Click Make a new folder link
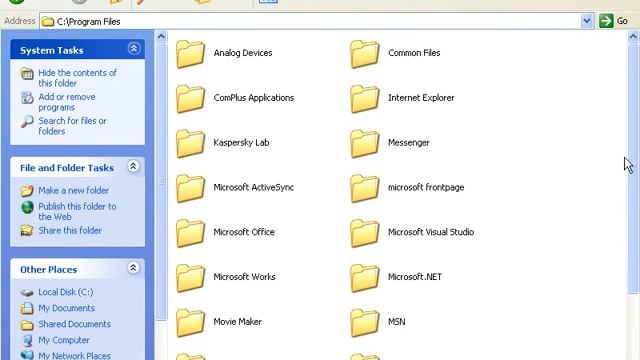The width and height of the screenshot is (640, 360). 73,191
